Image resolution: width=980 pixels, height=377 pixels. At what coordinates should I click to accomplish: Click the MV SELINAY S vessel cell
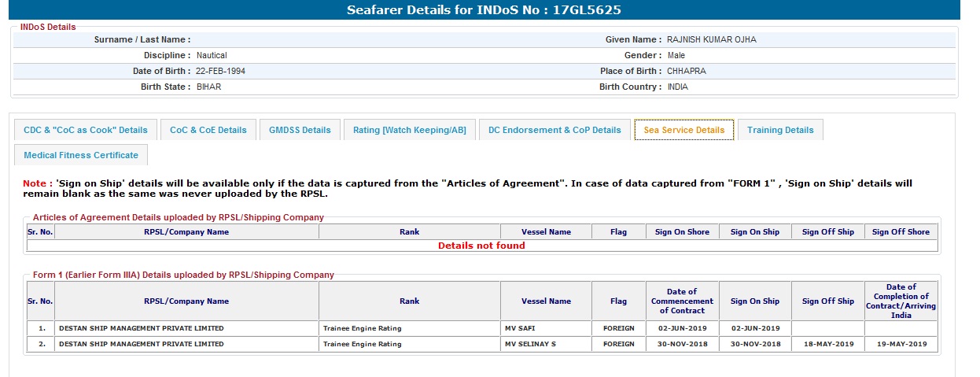[x=530, y=344]
